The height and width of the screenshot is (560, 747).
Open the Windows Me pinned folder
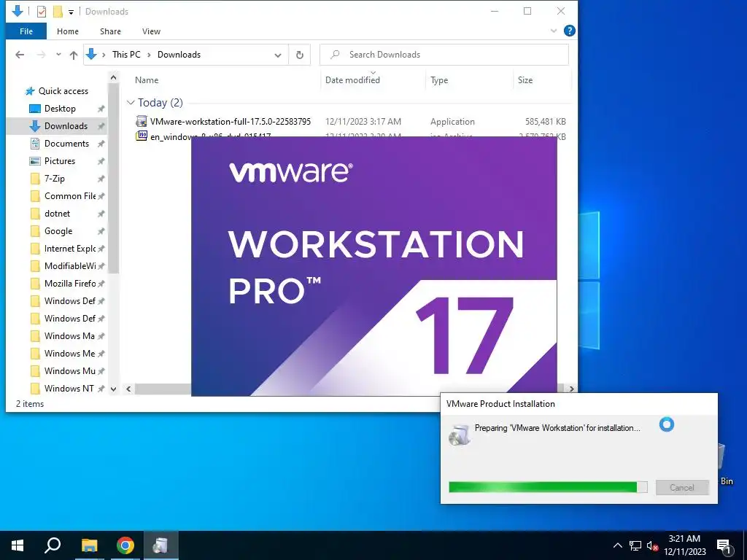tap(69, 354)
